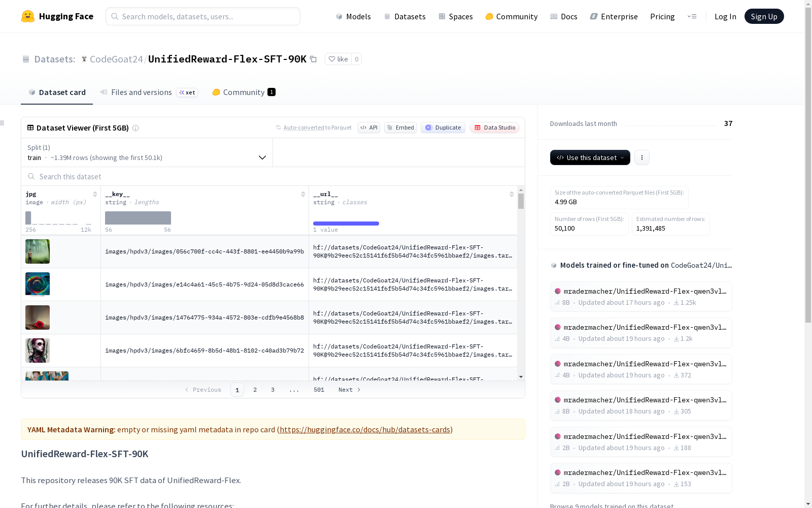812x508 pixels.
Task: Copy dataset name using the copy icon
Action: pos(314,59)
